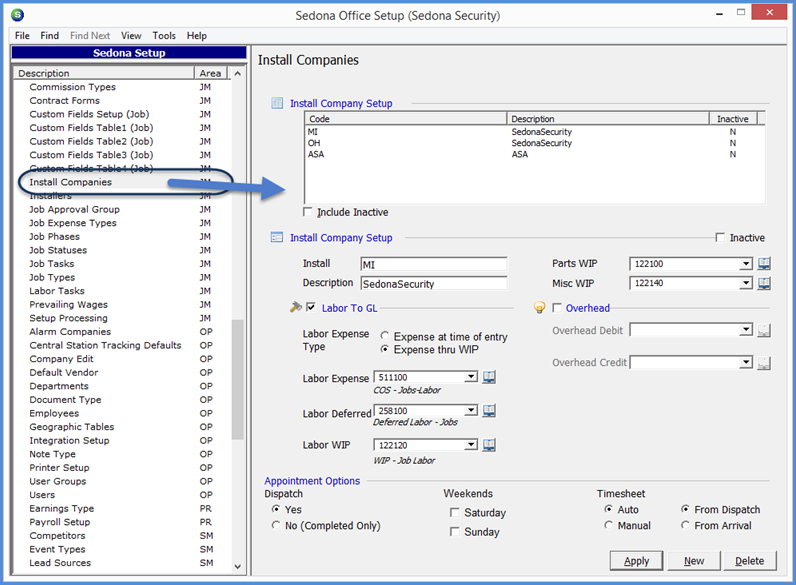Enable the Overhead checkbox
This screenshot has height=585, width=796.
557,308
